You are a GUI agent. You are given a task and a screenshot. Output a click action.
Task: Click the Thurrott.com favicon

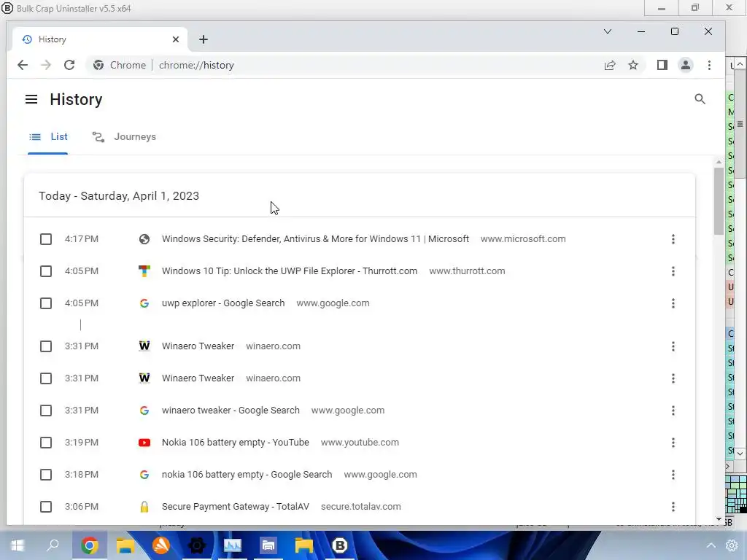point(144,271)
